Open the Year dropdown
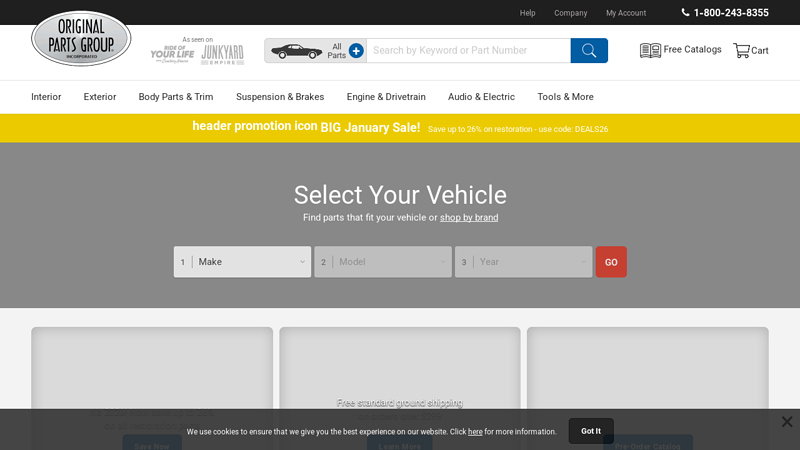 click(523, 262)
